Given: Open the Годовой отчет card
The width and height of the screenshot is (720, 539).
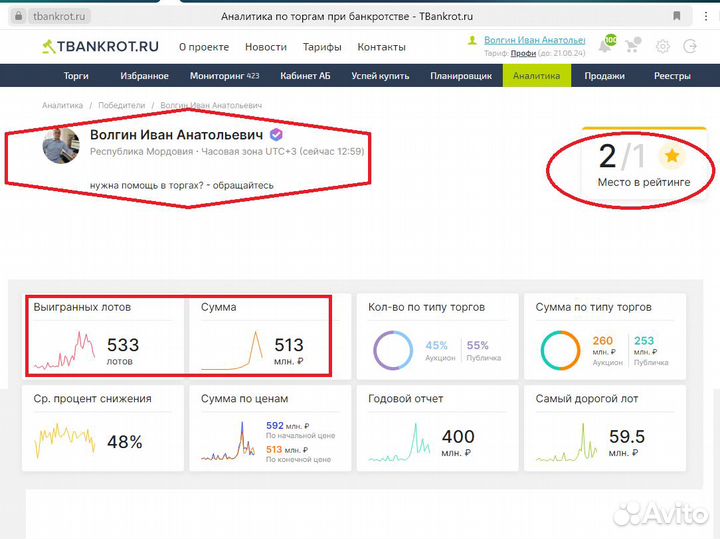Looking at the screenshot, I should point(438,426).
